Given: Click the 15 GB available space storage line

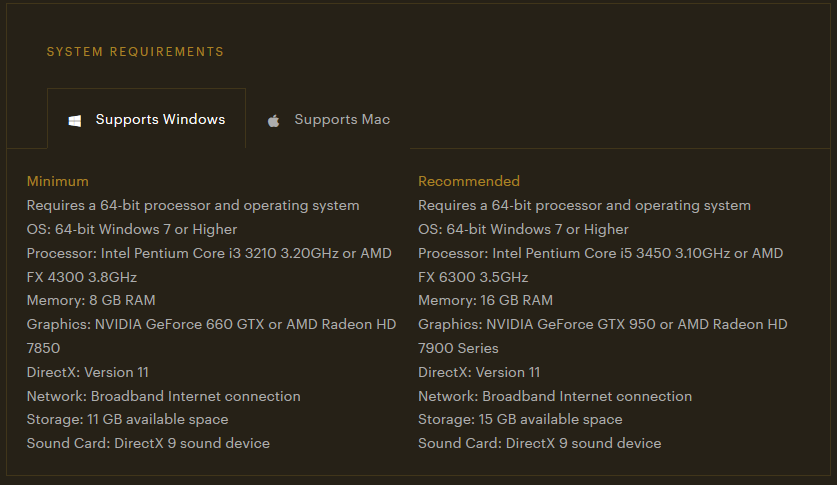Looking at the screenshot, I should pos(520,419).
